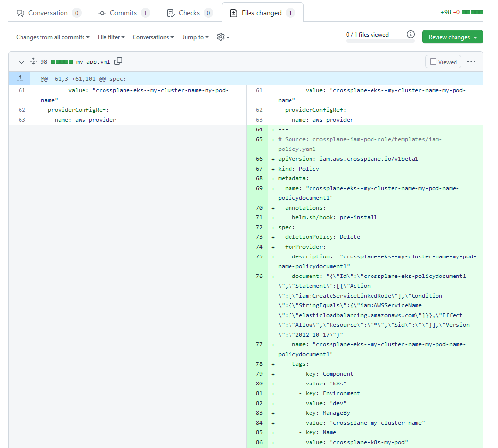Click the top-right +98 −0 diffstat squares
The width and height of the screenshot is (498, 448).
(472, 12)
